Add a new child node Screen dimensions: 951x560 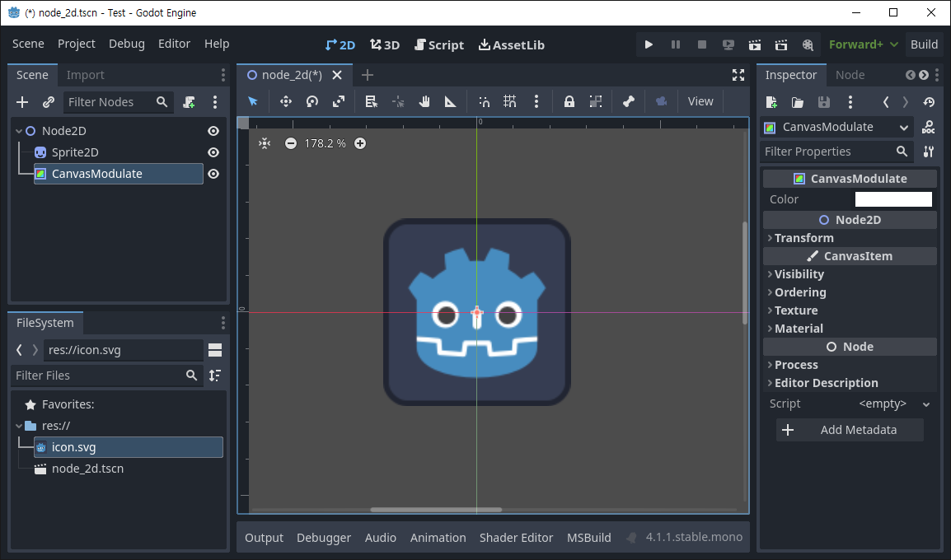(x=21, y=102)
